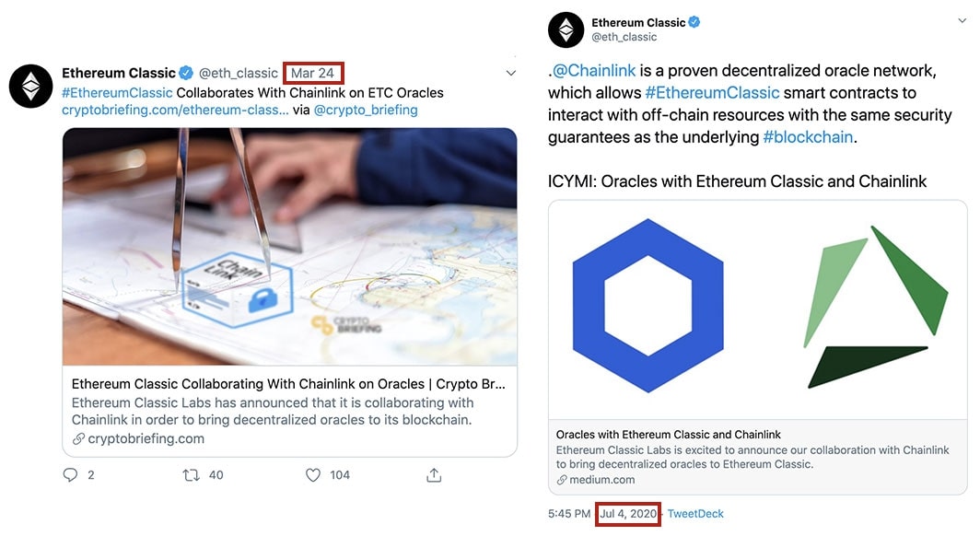Click verified badge beside left Ethereum Classic name
Image resolution: width=980 pixels, height=536 pixels.
pyautogui.click(x=186, y=73)
